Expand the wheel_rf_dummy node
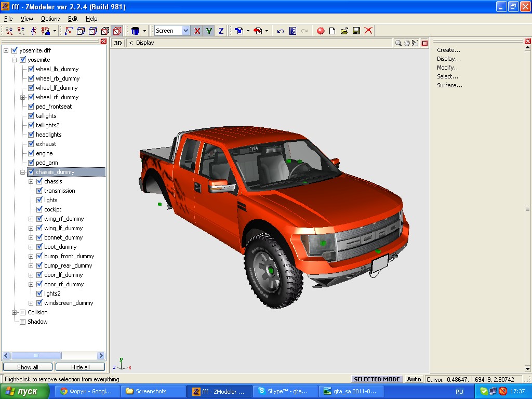The width and height of the screenshot is (532, 399). [x=23, y=97]
